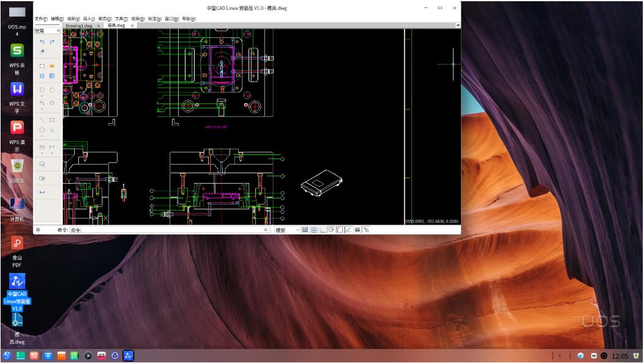The width and height of the screenshot is (644, 363).
Task: Open the 插入(I) menu
Action: click(x=89, y=19)
